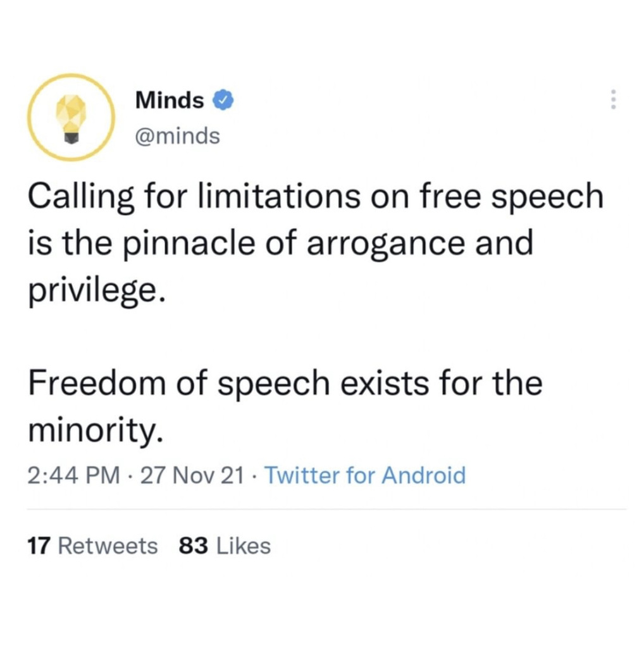Click the Minds lightbulb profile avatar
The image size is (644, 648).
[71, 117]
